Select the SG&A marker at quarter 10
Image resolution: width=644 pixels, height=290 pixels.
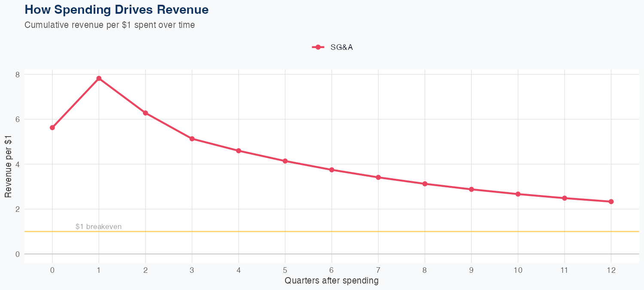518,194
